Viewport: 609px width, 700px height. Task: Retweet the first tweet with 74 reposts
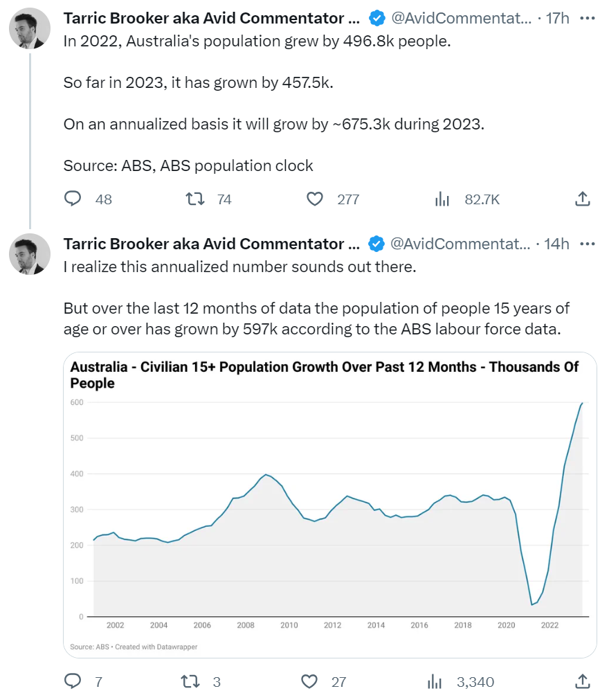pos(196,199)
